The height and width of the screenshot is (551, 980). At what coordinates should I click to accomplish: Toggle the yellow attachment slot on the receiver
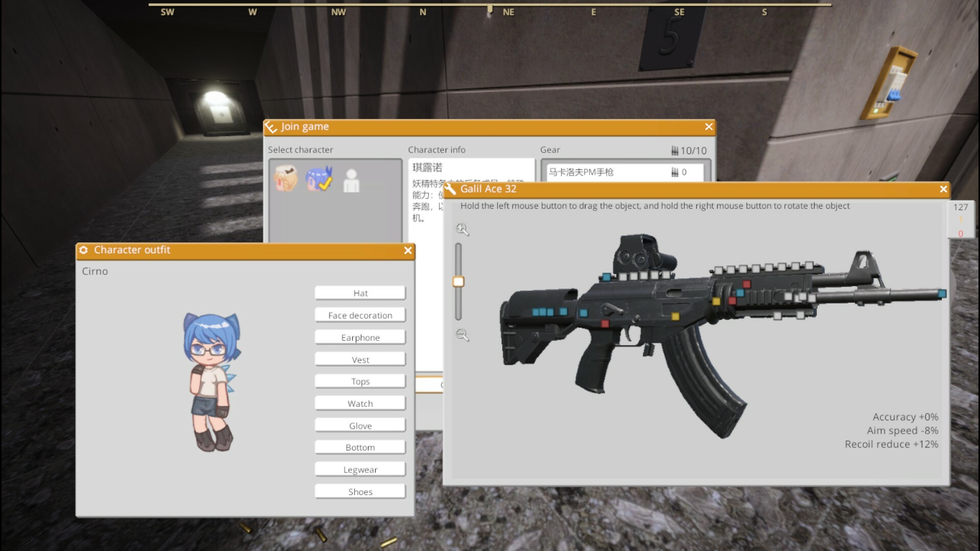[x=674, y=316]
